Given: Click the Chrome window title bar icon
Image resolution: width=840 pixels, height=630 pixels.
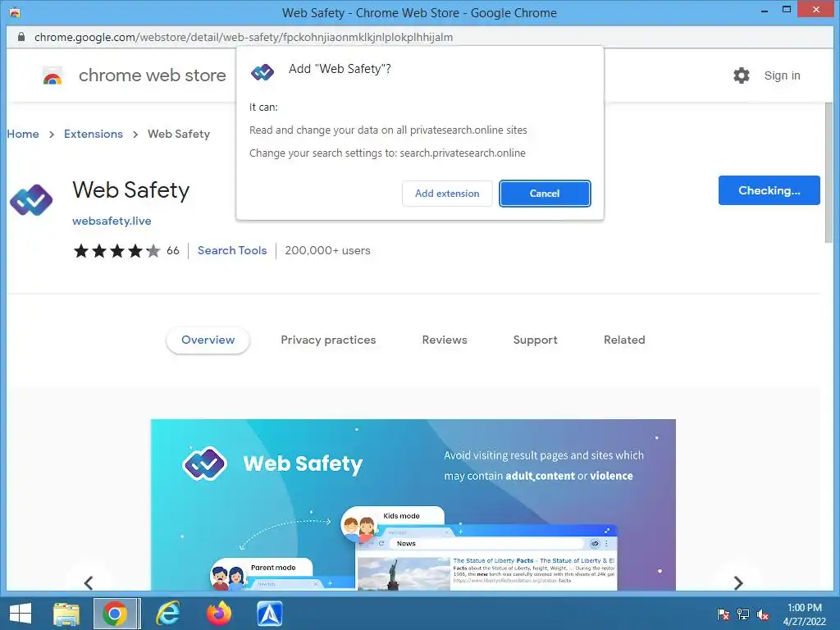Looking at the screenshot, I should pos(15,11).
